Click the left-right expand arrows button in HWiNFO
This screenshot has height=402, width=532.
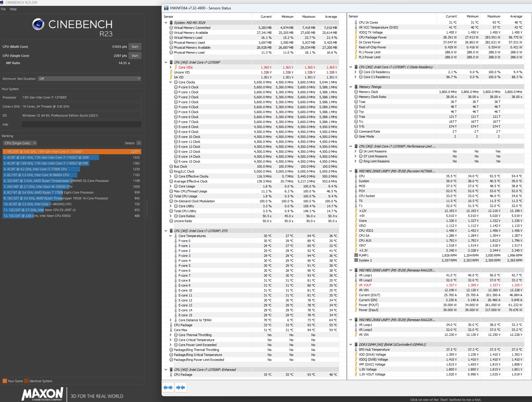pyautogui.click(x=168, y=387)
